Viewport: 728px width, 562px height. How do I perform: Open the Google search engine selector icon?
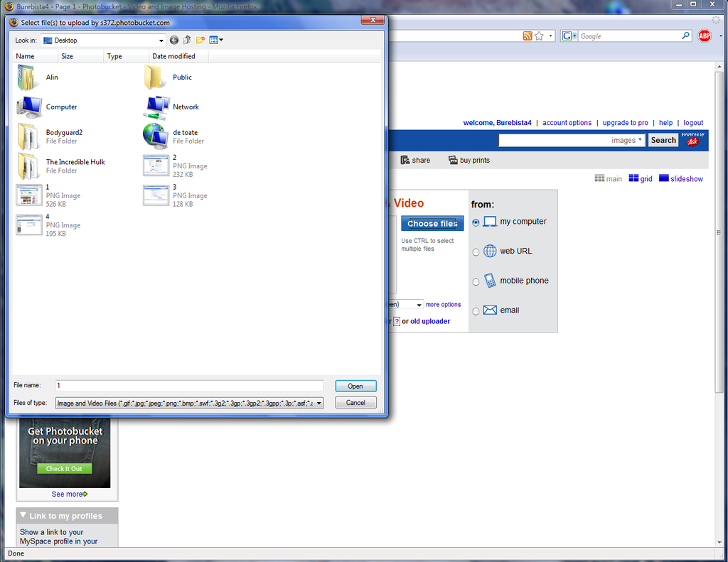(569, 36)
